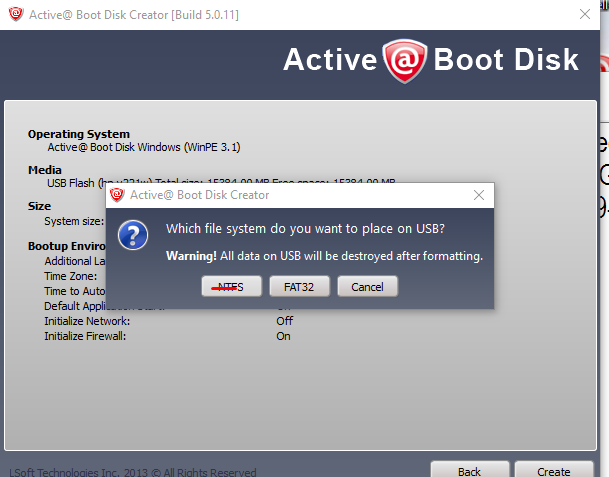Select the "Media" heading
The height and width of the screenshot is (477, 609).
(45, 170)
